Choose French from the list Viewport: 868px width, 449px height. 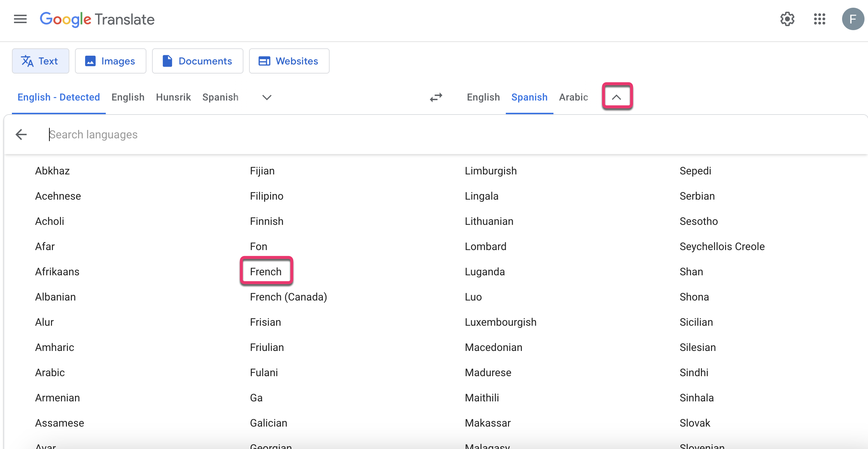[x=266, y=272]
